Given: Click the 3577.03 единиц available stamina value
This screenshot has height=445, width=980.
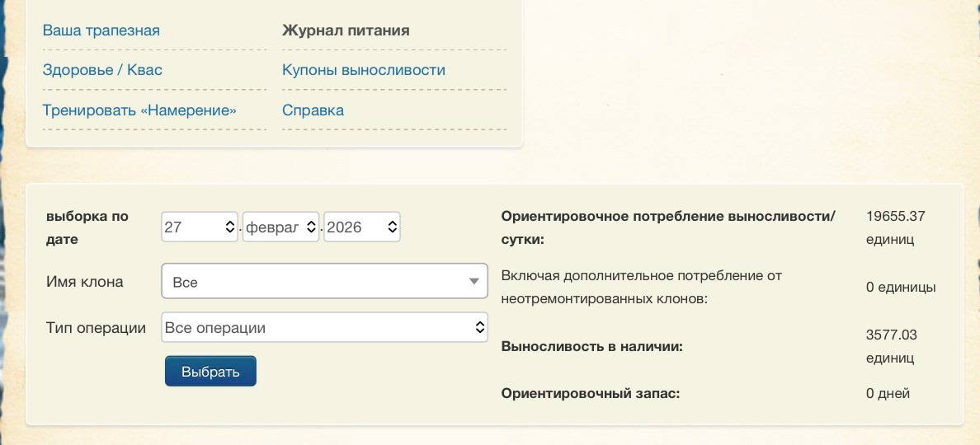Looking at the screenshot, I should (x=891, y=346).
